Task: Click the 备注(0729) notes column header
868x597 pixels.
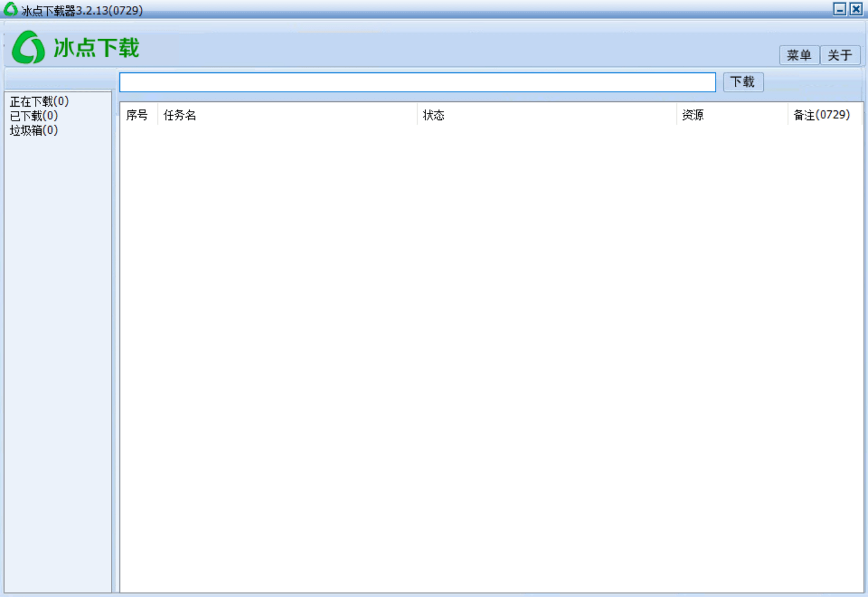Action: pos(822,115)
